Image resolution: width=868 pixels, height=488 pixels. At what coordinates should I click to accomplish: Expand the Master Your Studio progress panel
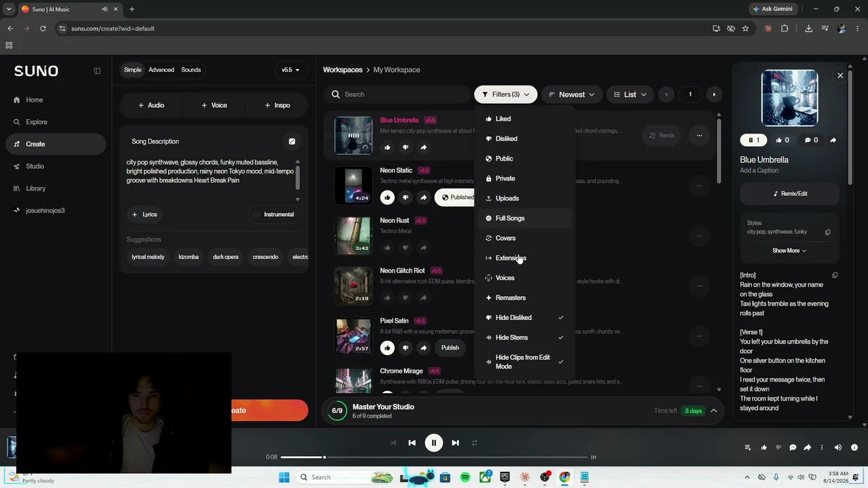713,411
